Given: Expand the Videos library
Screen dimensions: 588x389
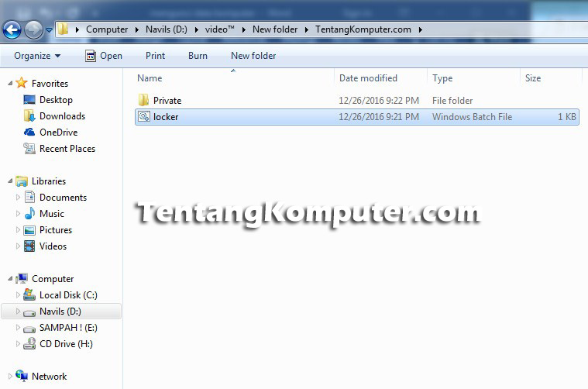Looking at the screenshot, I should coord(18,246).
